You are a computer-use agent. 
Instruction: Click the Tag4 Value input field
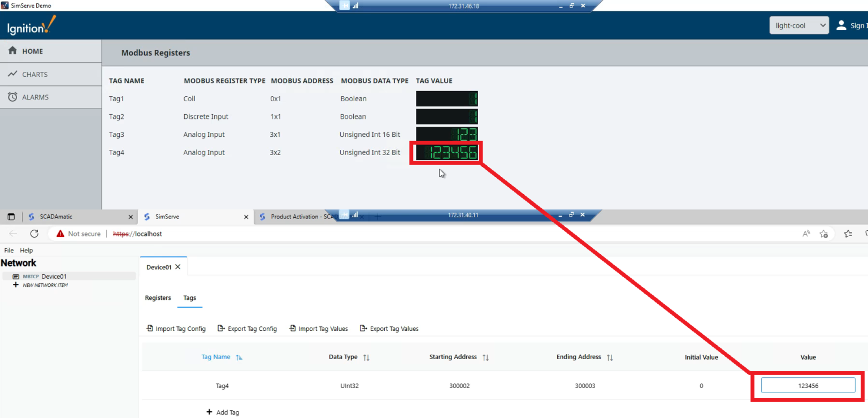click(x=808, y=385)
